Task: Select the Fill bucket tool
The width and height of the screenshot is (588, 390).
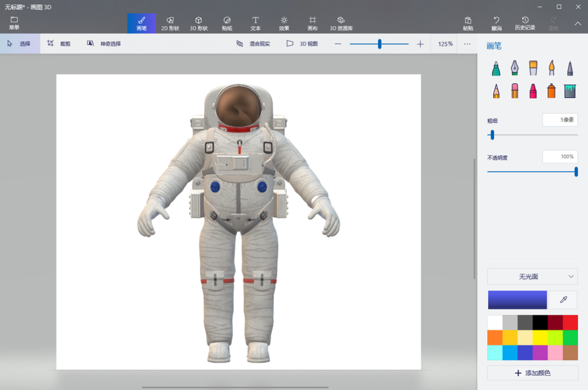Action: pos(570,91)
